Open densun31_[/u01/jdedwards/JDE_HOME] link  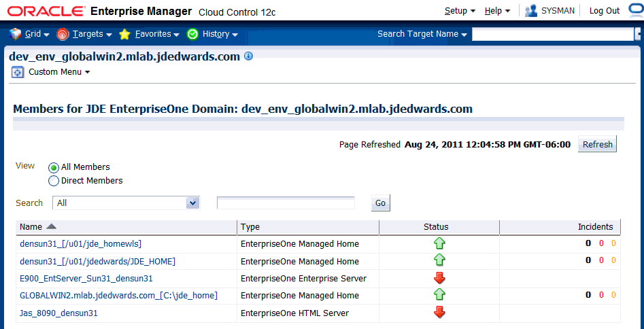pyautogui.click(x=97, y=261)
